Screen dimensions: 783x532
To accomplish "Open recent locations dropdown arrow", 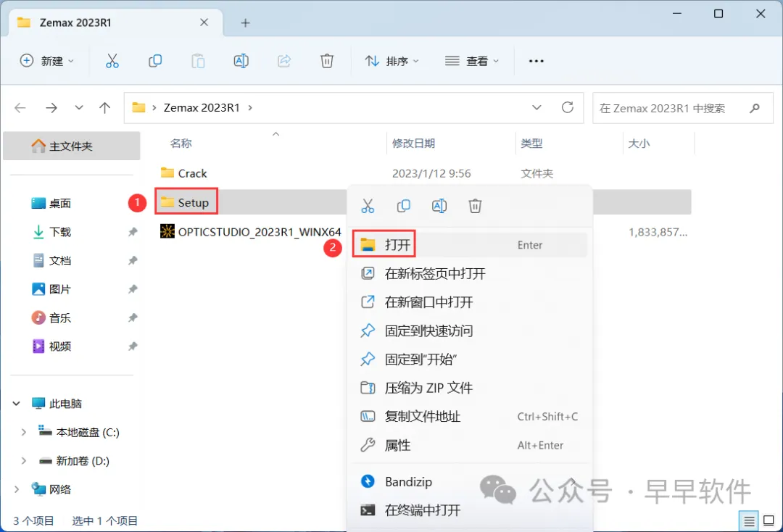I will point(79,108).
